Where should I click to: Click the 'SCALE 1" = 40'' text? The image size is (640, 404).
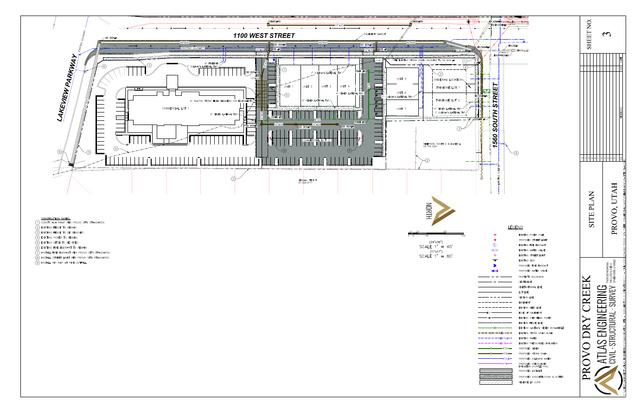coord(436,247)
